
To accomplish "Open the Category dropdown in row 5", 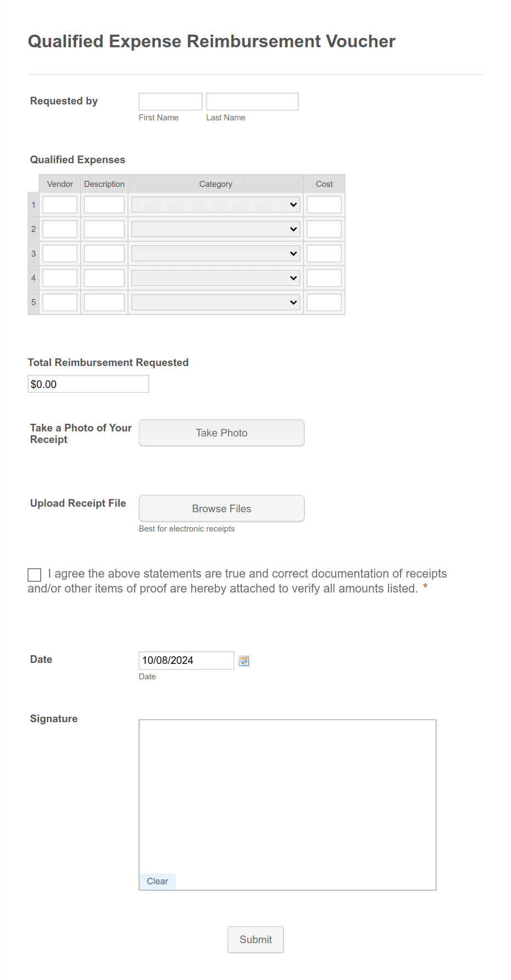I will [x=215, y=302].
